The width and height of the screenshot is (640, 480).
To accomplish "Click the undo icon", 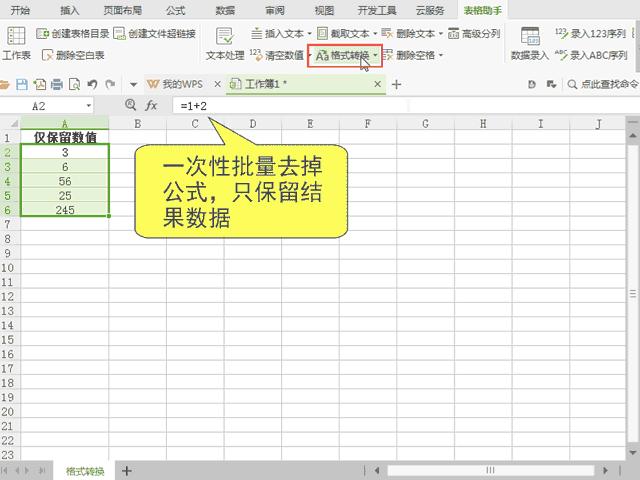I will click(x=92, y=84).
